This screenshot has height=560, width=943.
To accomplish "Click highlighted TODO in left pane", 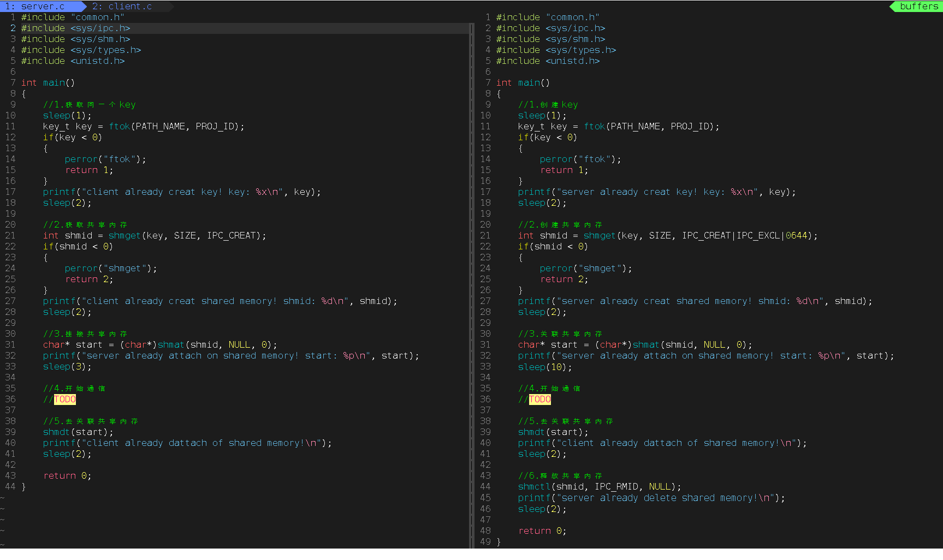I will coord(64,399).
